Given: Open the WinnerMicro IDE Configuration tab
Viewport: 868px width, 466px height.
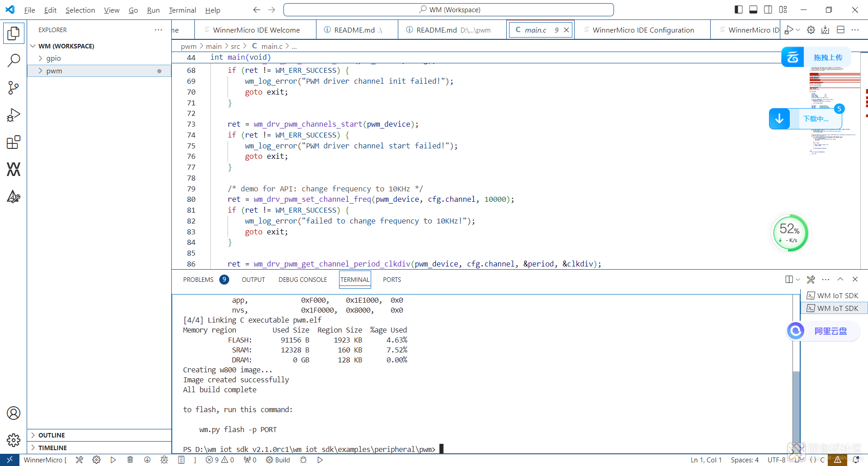Looking at the screenshot, I should pyautogui.click(x=643, y=30).
